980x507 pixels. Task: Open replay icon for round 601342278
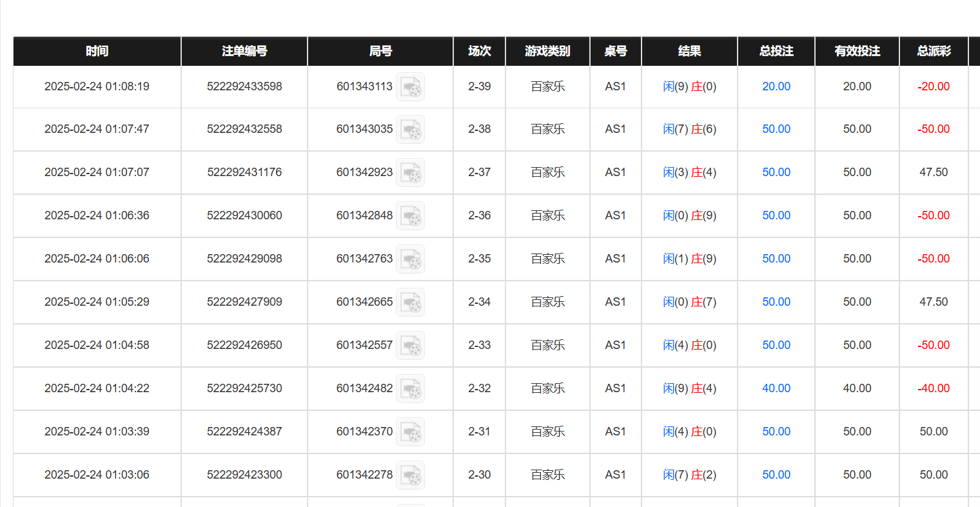[x=410, y=475]
